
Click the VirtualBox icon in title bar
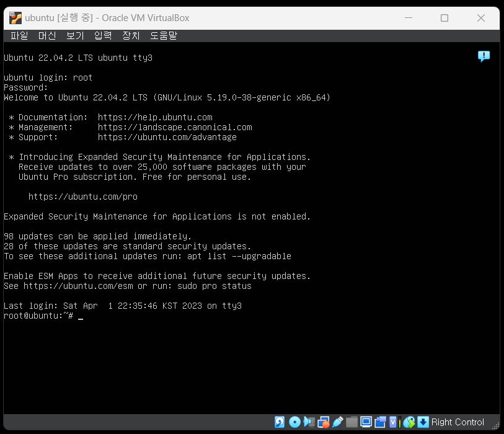click(15, 18)
